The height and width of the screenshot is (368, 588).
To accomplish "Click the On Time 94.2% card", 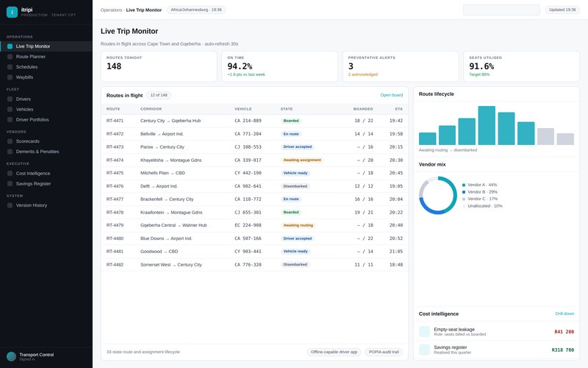I will [x=280, y=66].
